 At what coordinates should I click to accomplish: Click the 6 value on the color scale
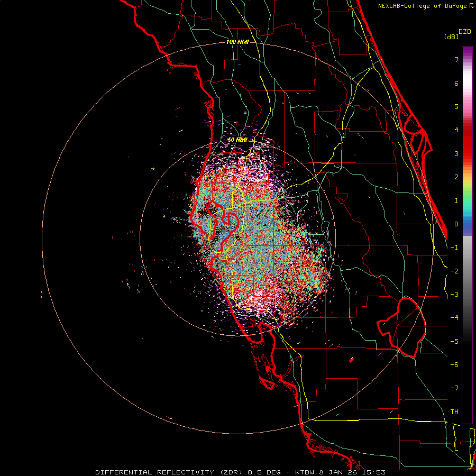[456, 83]
